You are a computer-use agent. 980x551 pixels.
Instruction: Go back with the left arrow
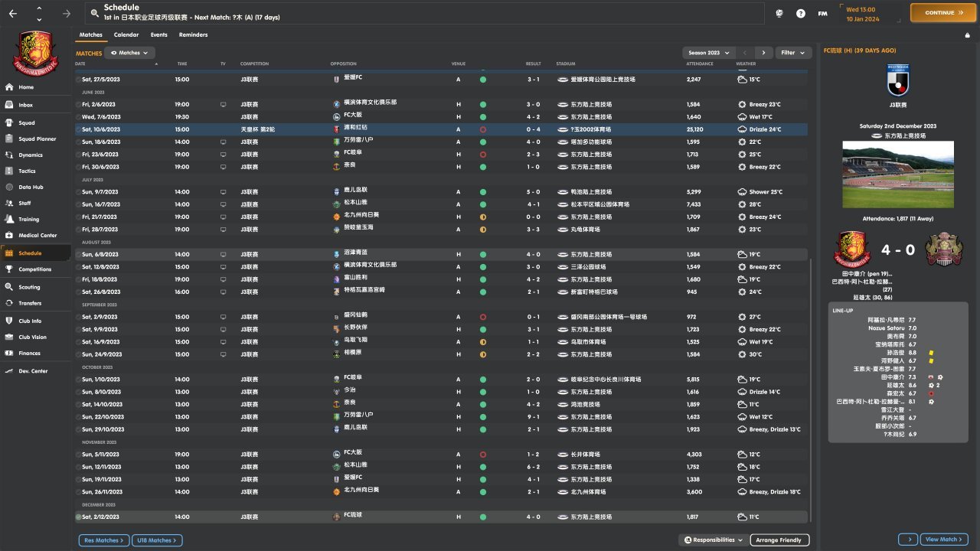pos(12,13)
